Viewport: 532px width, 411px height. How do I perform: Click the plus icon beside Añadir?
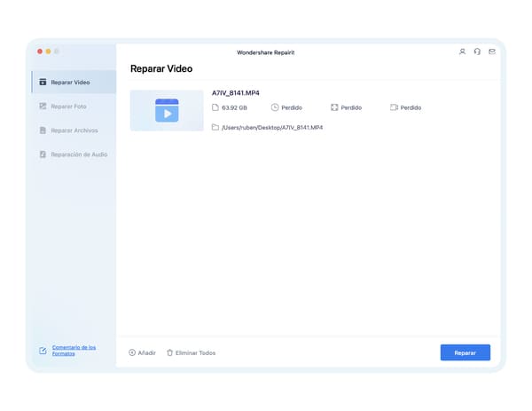click(132, 352)
